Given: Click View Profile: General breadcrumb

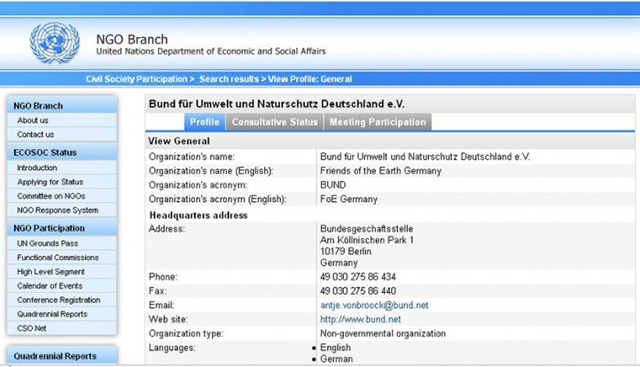Looking at the screenshot, I should [x=310, y=79].
